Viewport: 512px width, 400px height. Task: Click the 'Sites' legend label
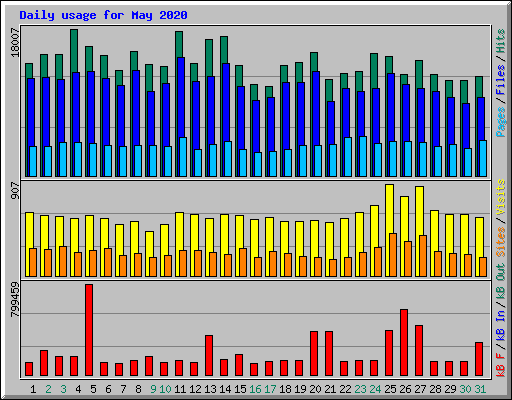(501, 242)
